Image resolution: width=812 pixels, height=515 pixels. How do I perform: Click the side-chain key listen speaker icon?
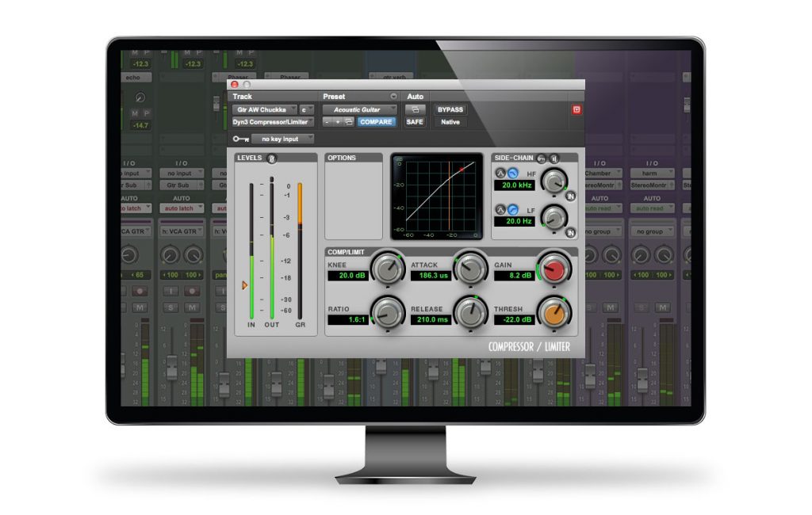pyautogui.click(x=553, y=158)
